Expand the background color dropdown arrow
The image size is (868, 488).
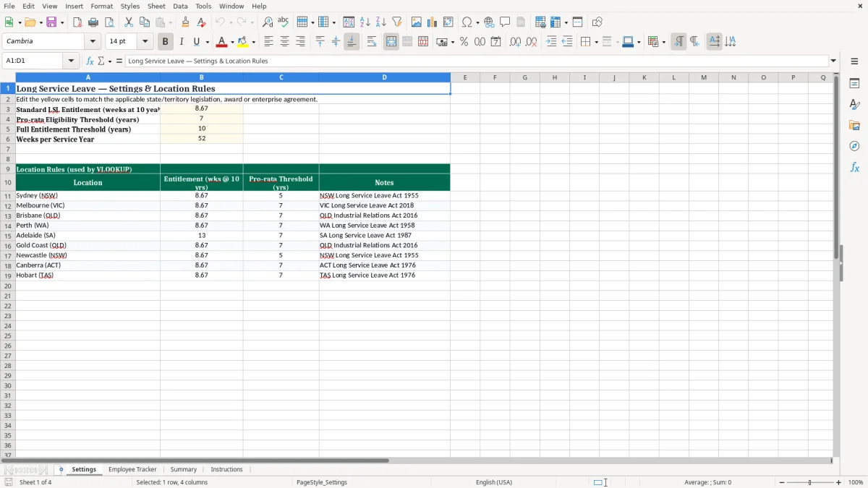tap(253, 42)
